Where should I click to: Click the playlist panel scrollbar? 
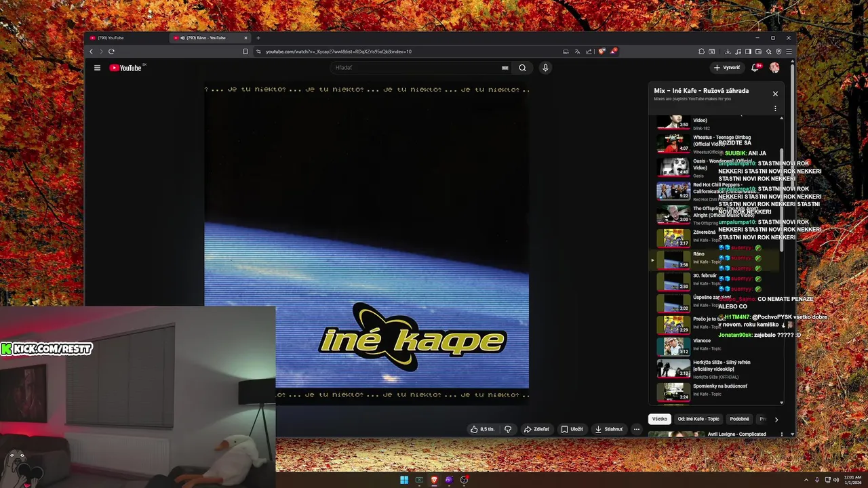[x=781, y=200]
